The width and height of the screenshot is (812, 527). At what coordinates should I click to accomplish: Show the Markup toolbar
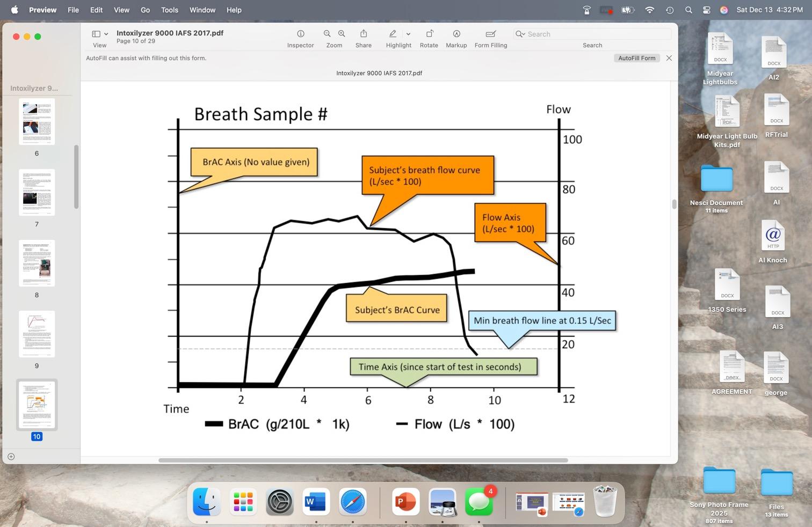pos(456,34)
